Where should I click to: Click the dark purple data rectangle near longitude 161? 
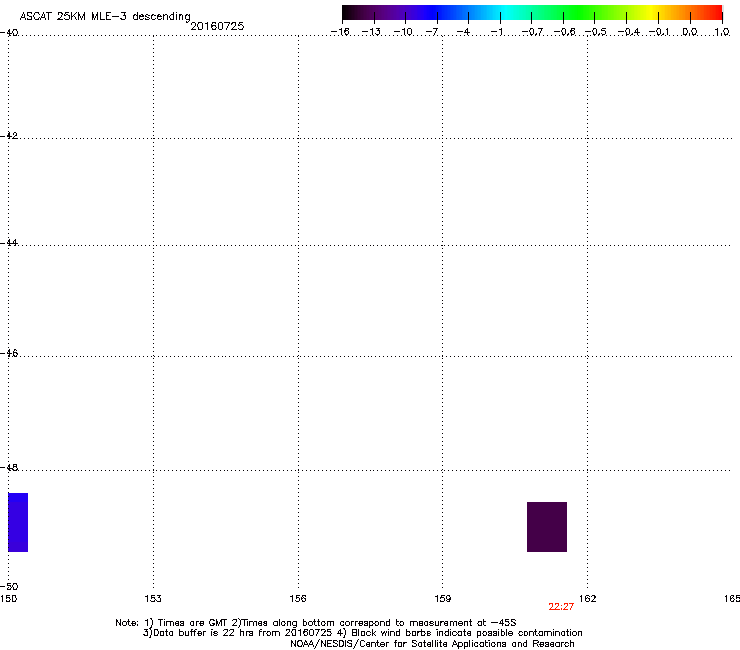[x=547, y=527]
